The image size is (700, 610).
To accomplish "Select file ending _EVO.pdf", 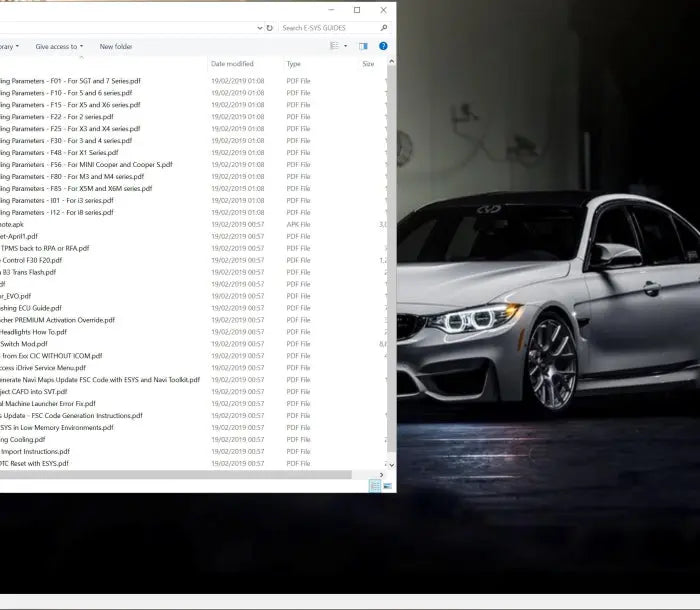I will coord(16,296).
